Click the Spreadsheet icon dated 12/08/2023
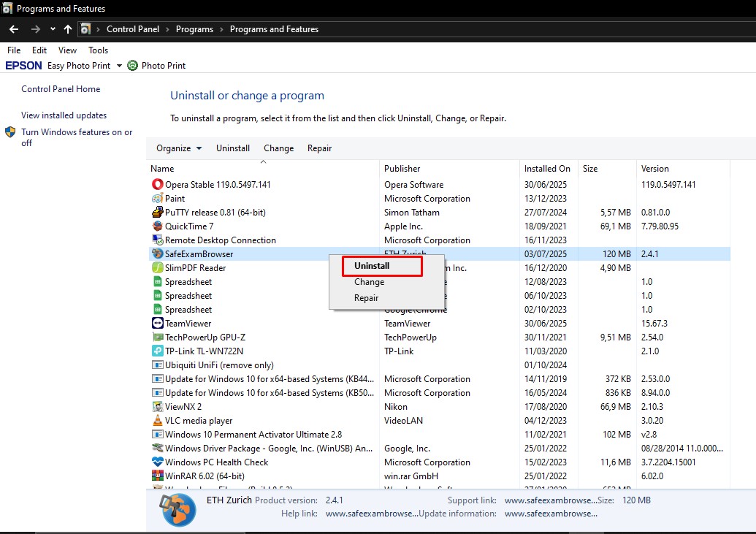Image resolution: width=756 pixels, height=534 pixels. click(x=157, y=282)
